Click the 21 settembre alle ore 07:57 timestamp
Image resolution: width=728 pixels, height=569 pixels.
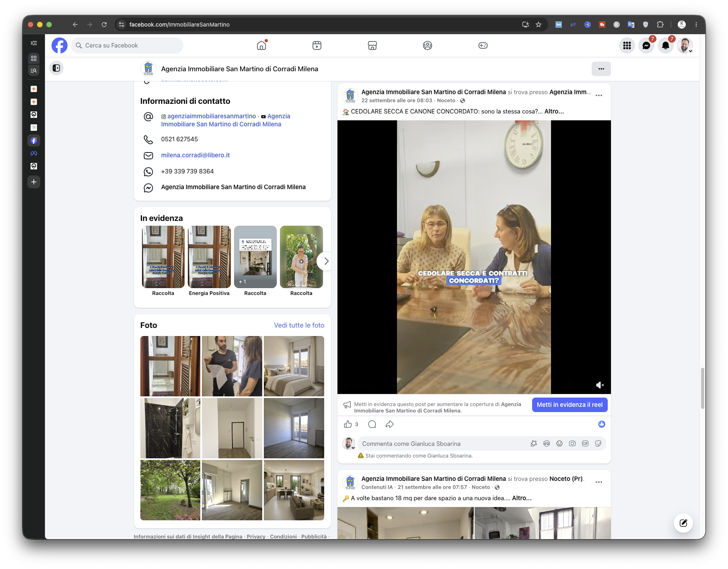coord(432,487)
